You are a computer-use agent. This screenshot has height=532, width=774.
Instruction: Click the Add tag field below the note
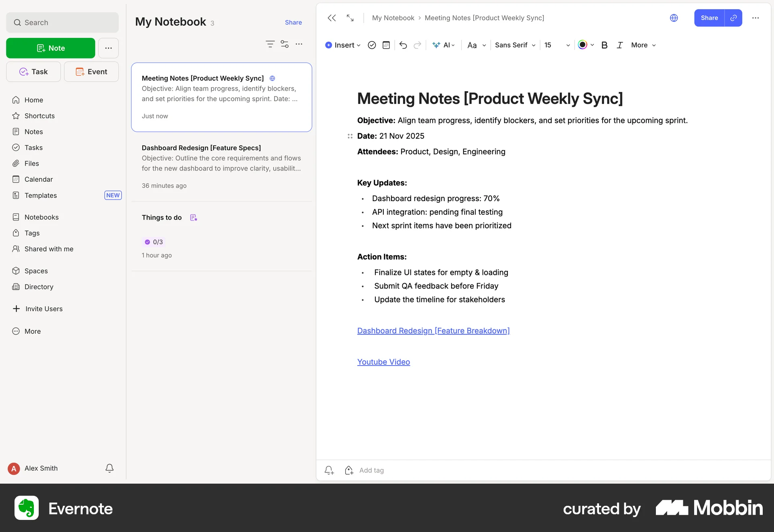pyautogui.click(x=371, y=470)
